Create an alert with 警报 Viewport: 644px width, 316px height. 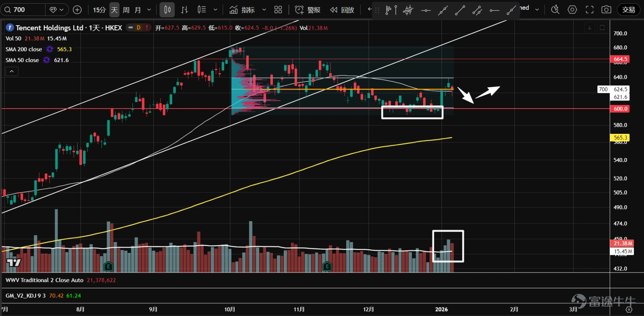tap(308, 10)
